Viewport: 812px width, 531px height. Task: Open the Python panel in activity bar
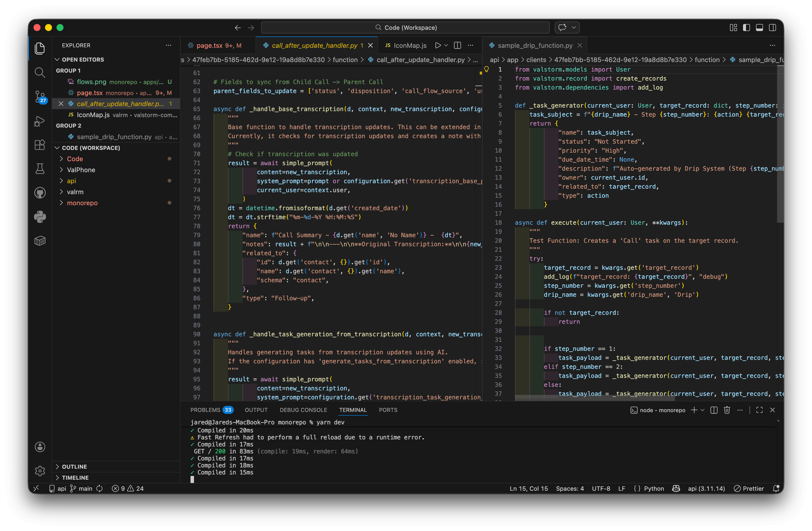coord(40,217)
